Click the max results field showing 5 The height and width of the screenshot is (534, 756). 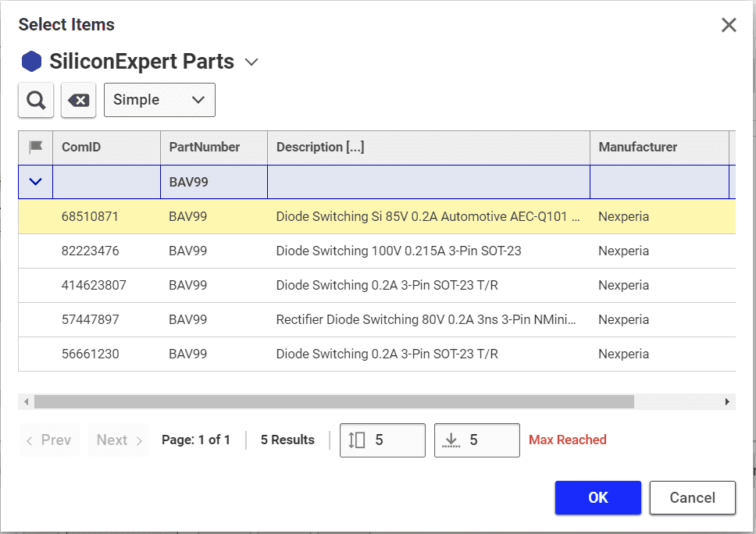click(x=477, y=440)
